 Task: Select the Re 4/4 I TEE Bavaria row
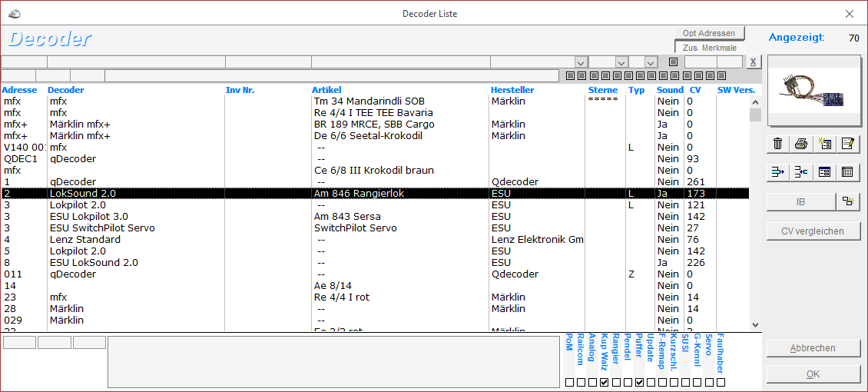click(x=376, y=113)
